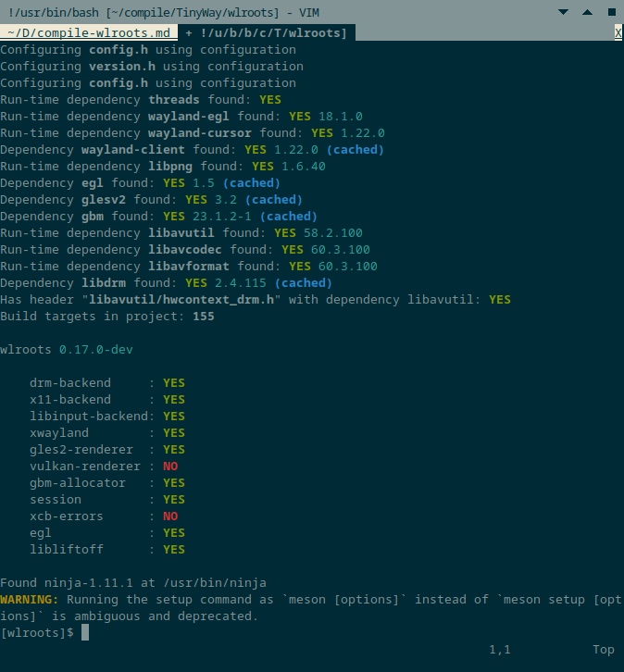Click the WARNING label in yellow
624x672 pixels.
pyautogui.click(x=29, y=599)
